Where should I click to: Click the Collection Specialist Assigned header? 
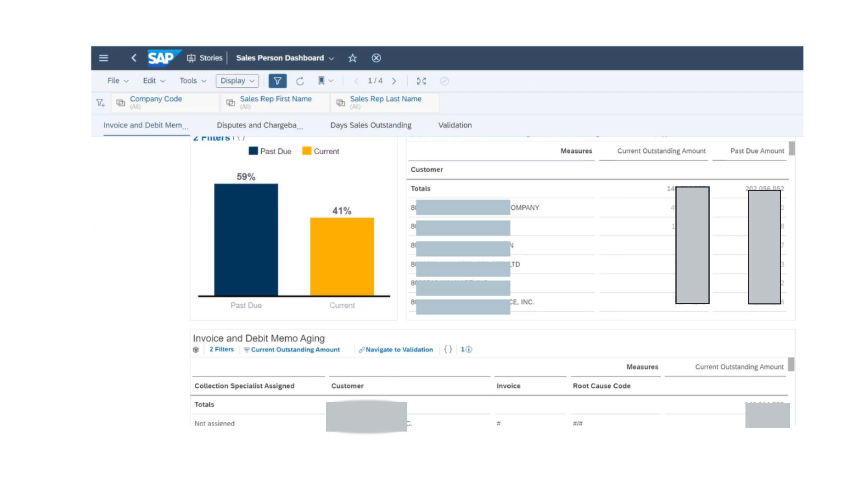[x=244, y=386]
